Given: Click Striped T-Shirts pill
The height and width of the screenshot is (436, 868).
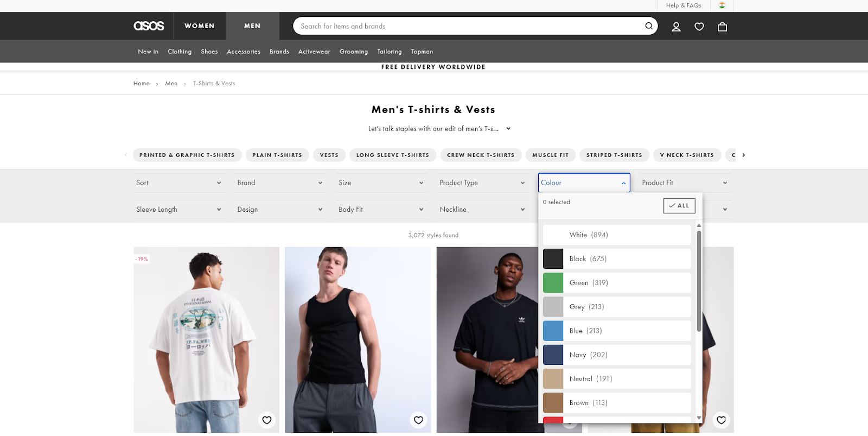Looking at the screenshot, I should point(614,155).
